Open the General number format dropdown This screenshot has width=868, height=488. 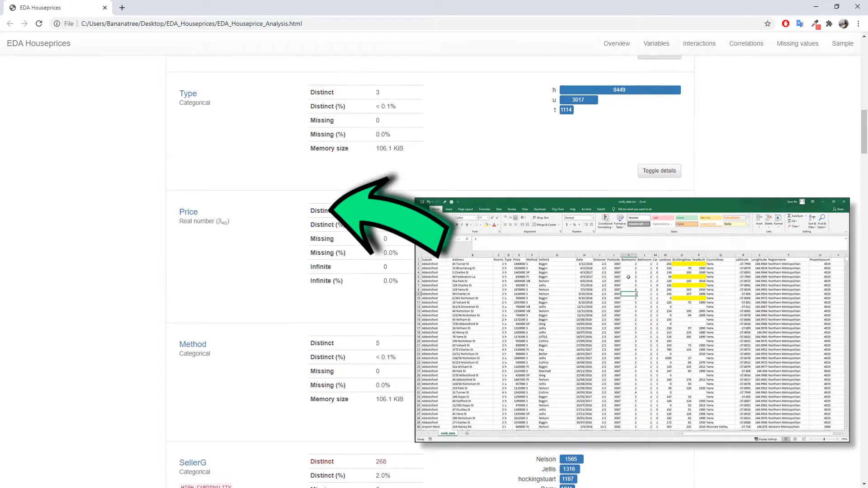coord(592,218)
